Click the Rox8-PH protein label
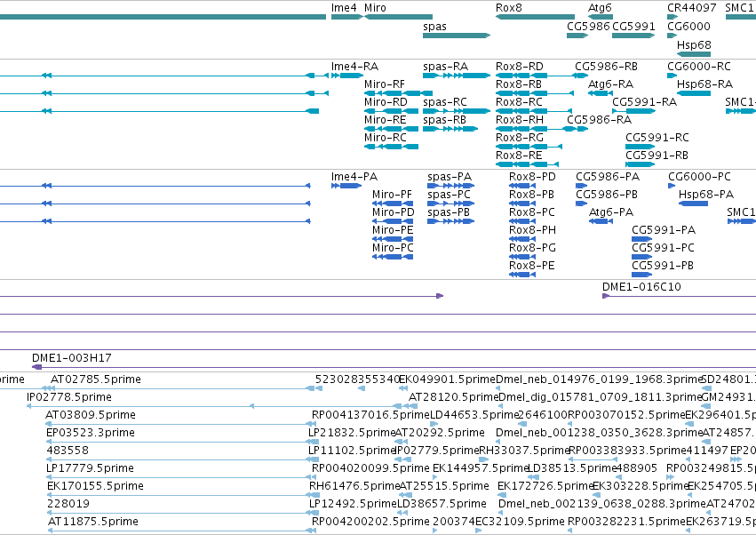756x535 pixels. 532,230
